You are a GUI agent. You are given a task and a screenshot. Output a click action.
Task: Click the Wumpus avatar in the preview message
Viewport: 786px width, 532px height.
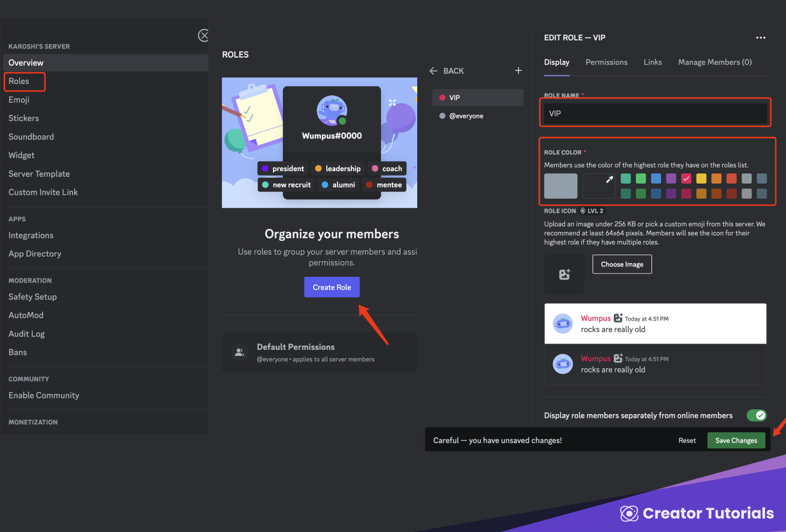coord(563,324)
